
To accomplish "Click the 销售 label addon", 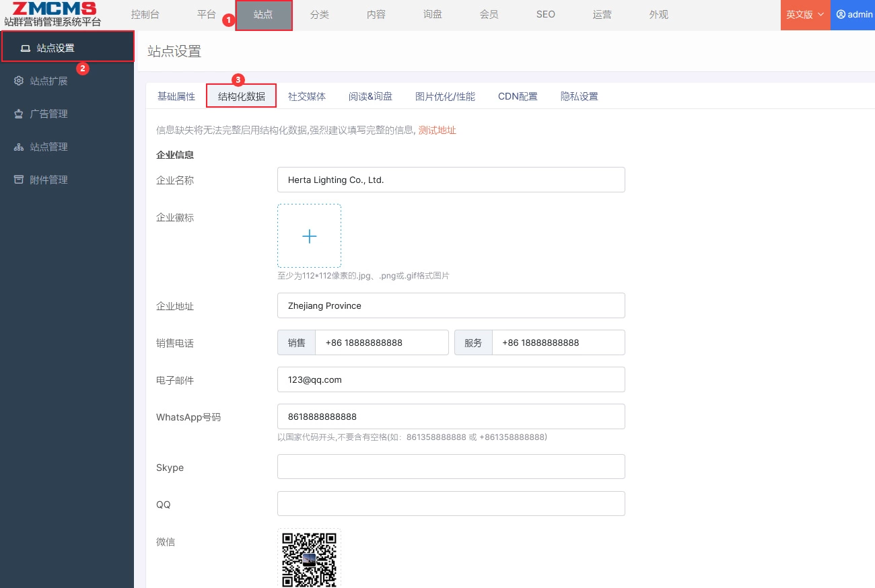I will [296, 342].
